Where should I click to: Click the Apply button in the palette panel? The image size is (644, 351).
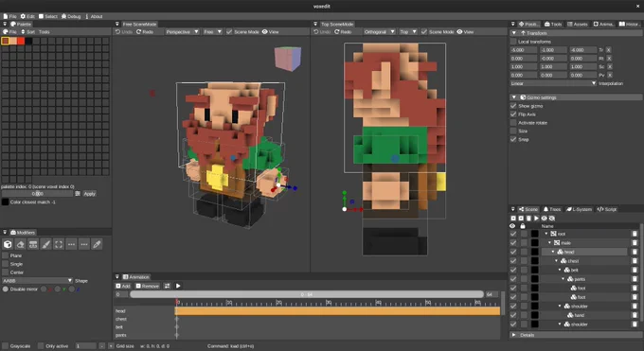(x=90, y=193)
